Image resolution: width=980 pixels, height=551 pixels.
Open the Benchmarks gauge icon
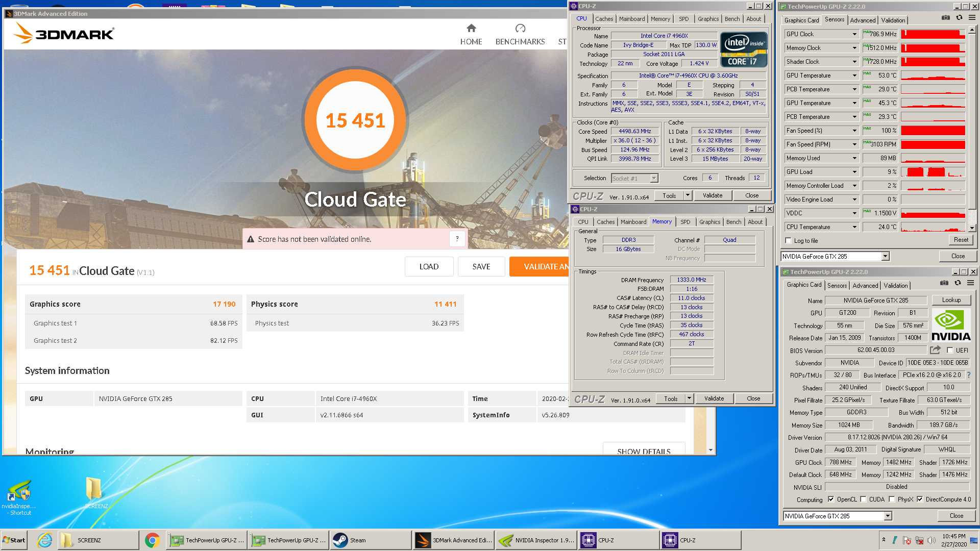[520, 28]
